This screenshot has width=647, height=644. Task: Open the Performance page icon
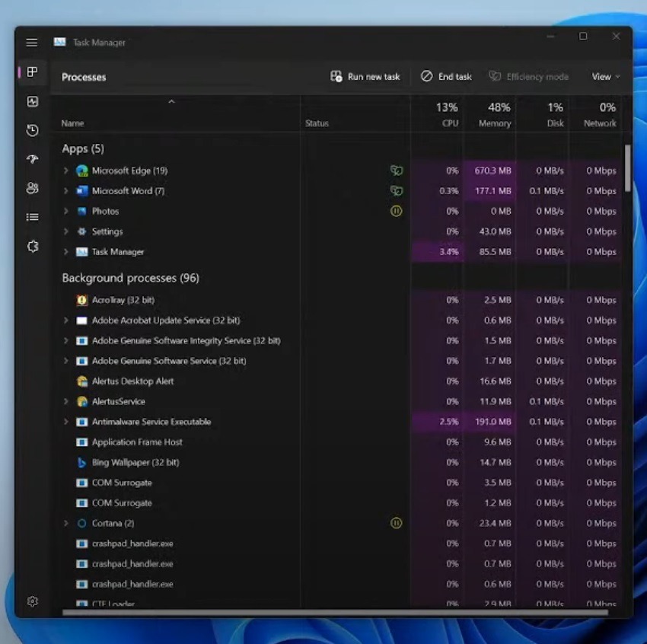pos(33,101)
